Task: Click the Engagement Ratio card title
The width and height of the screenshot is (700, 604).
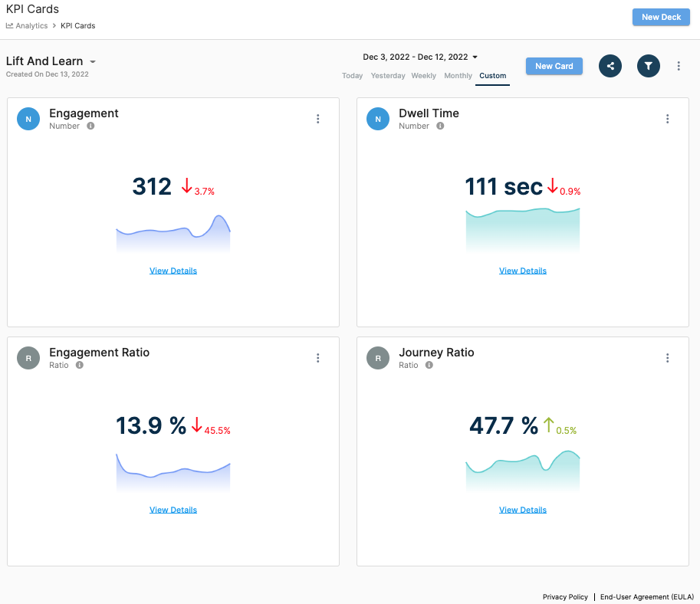Action: [99, 353]
